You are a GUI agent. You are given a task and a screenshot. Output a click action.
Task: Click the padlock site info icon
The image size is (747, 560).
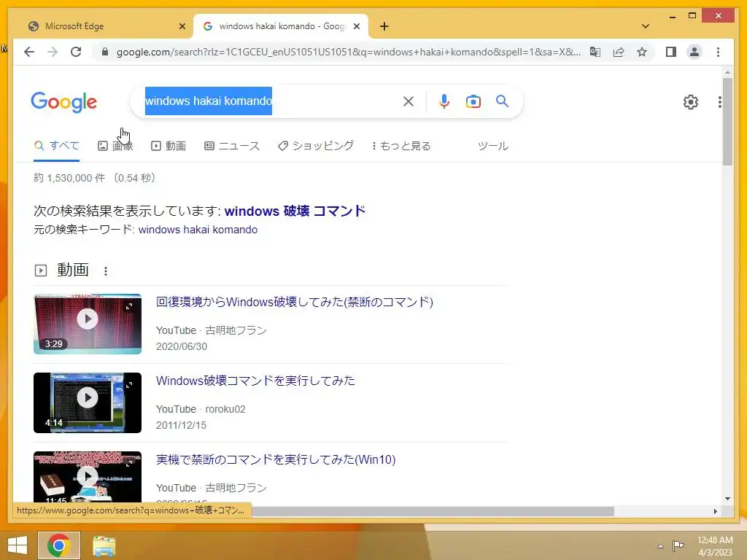[105, 52]
